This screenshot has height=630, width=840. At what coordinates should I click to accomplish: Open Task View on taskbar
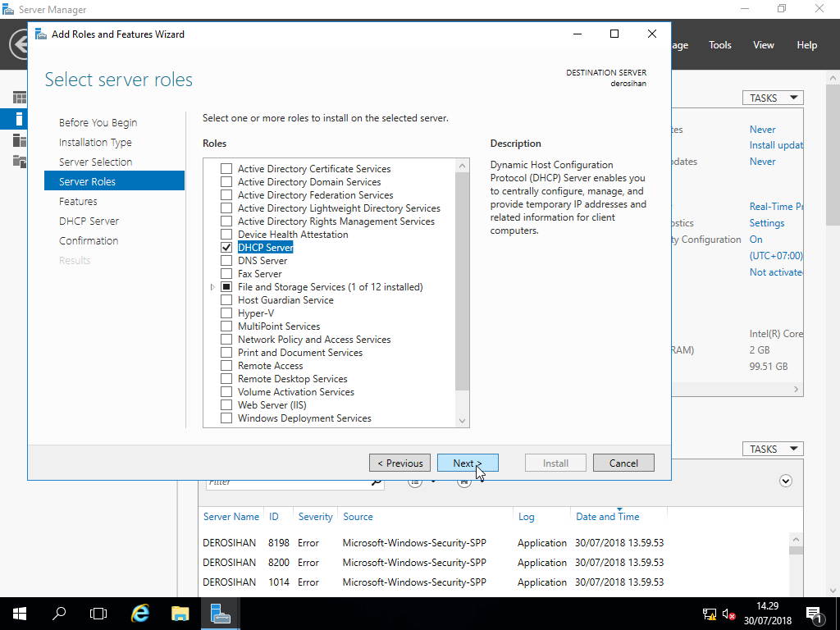pos(98,614)
